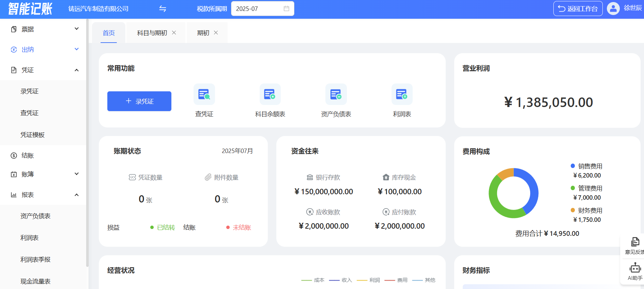Click the user avatar icon
Viewport: 644px width, 289px height.
pos(613,9)
